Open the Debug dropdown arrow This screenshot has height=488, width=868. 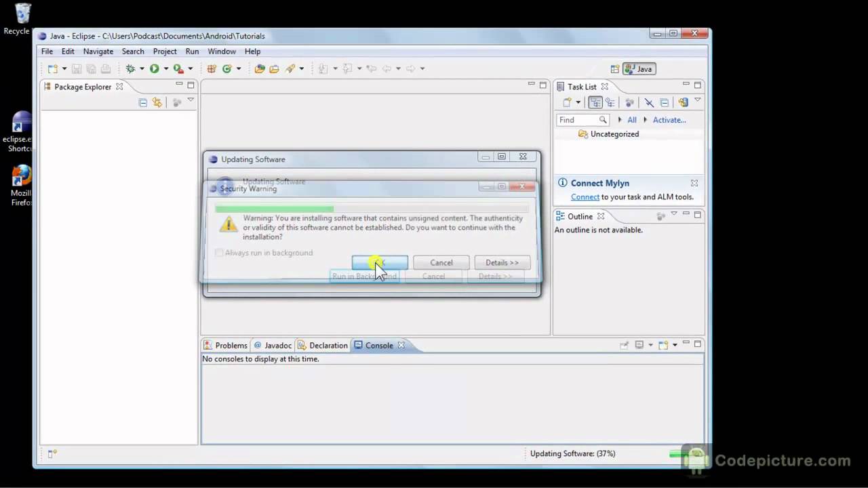point(142,68)
